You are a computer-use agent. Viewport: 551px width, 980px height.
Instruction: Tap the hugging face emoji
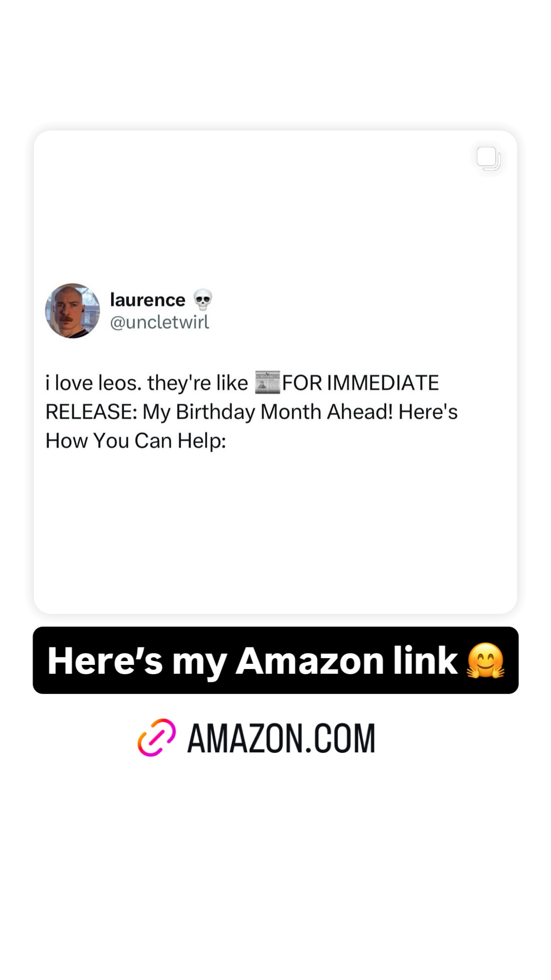[486, 661]
